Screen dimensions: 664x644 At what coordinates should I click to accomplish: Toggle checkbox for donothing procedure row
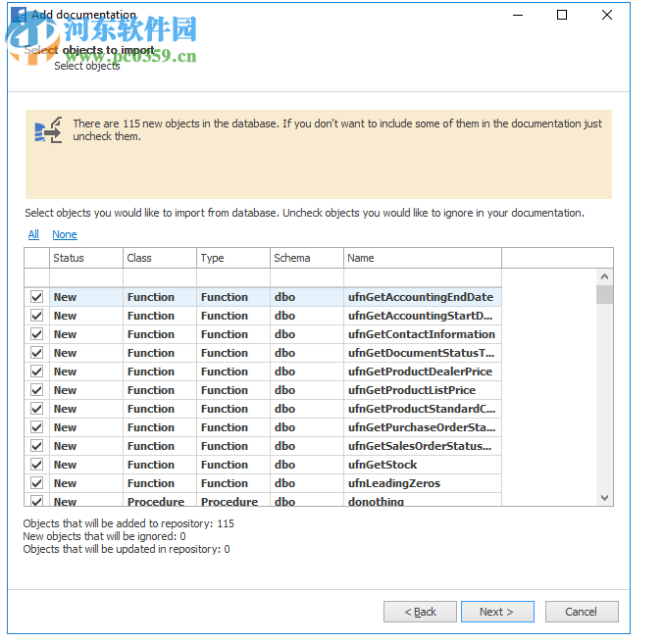click(x=37, y=501)
